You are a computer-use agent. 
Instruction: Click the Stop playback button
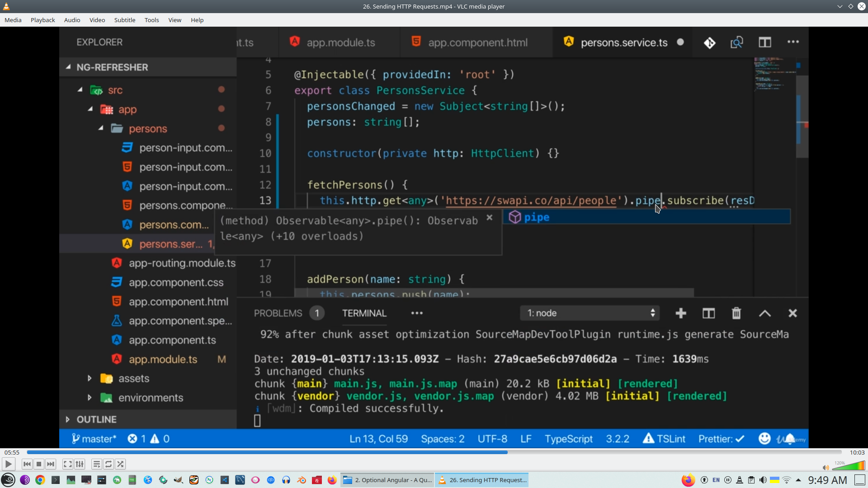(39, 464)
